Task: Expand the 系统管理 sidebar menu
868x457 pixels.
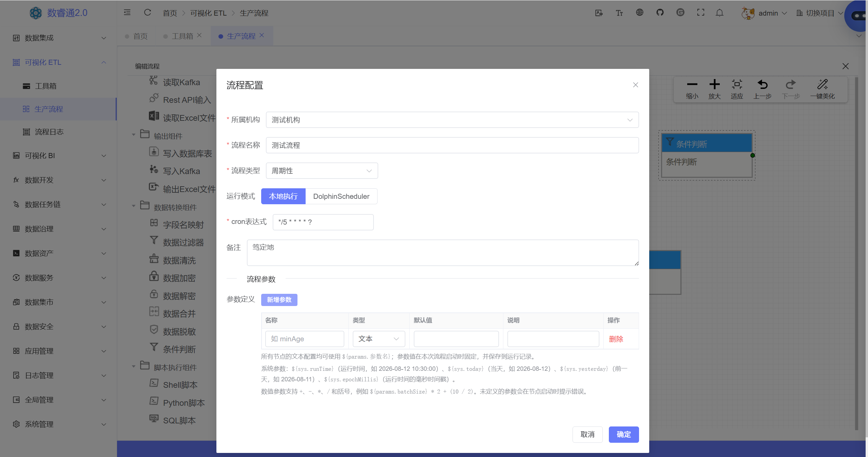Action: click(58, 424)
